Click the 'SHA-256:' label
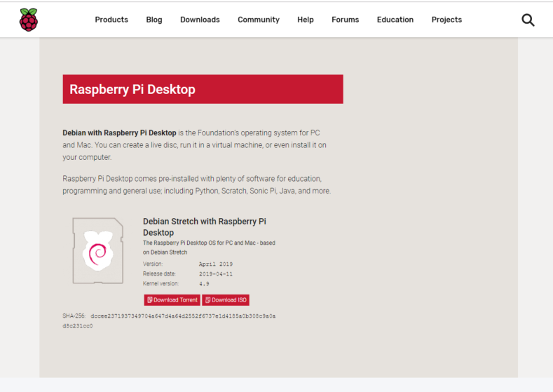The height and width of the screenshot is (392, 553). 74,316
